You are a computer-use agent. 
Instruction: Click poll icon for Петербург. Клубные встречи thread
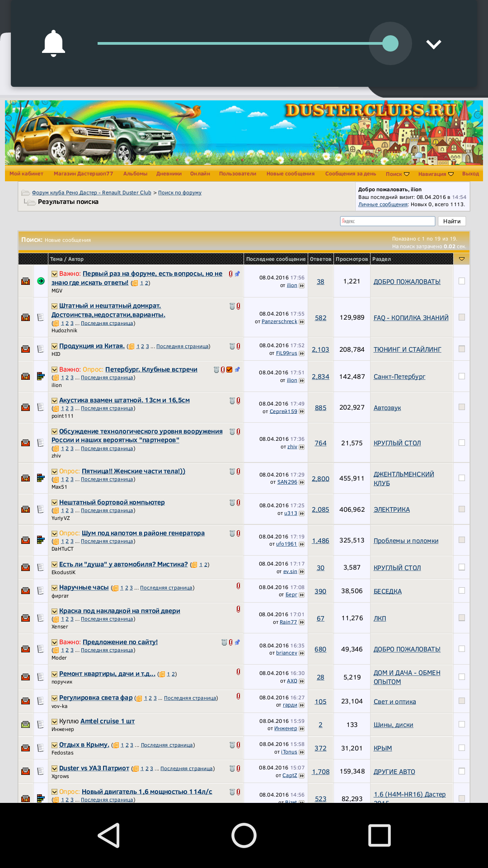click(x=41, y=376)
